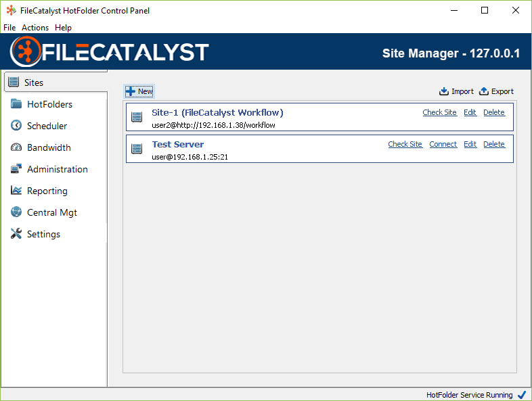Edit the Site-1 Workflow site

pos(470,112)
